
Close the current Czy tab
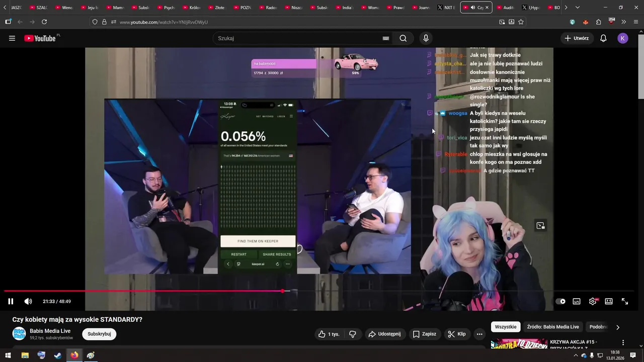point(487,8)
